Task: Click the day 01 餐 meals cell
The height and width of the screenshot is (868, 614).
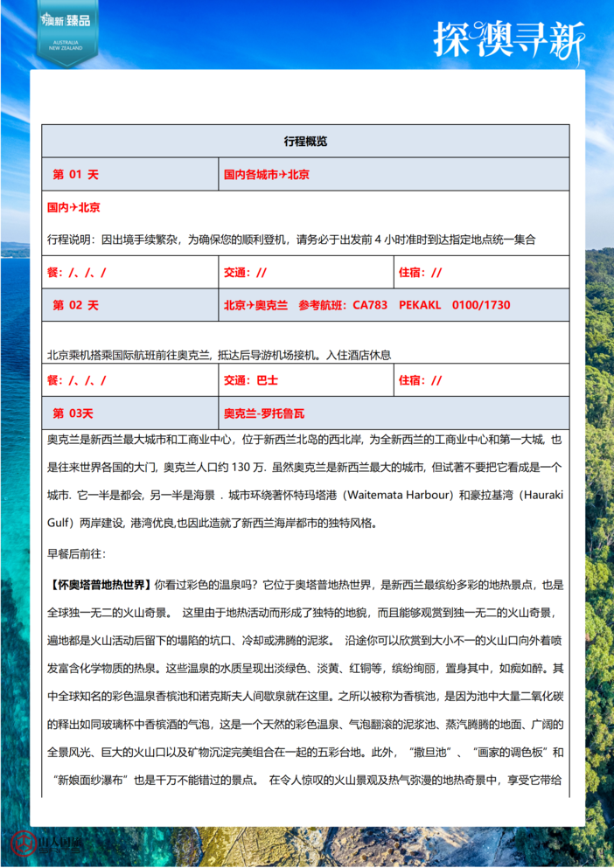Action: click(x=130, y=273)
